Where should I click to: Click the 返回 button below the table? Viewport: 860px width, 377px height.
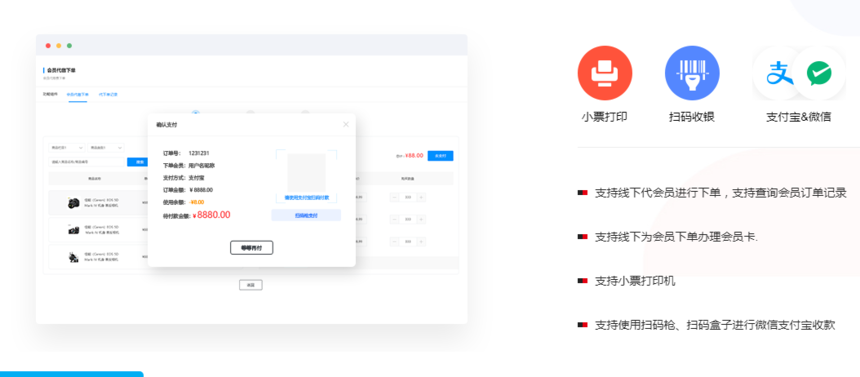coord(251,285)
